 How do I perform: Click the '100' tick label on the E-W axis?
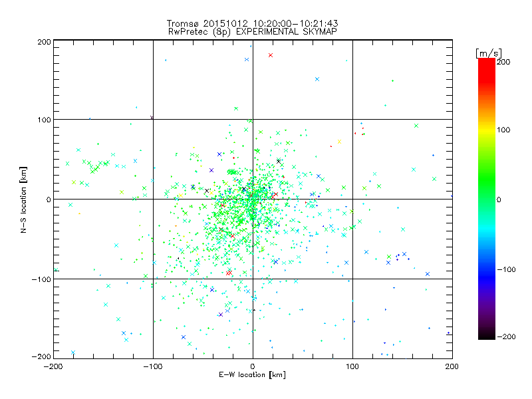352,366
